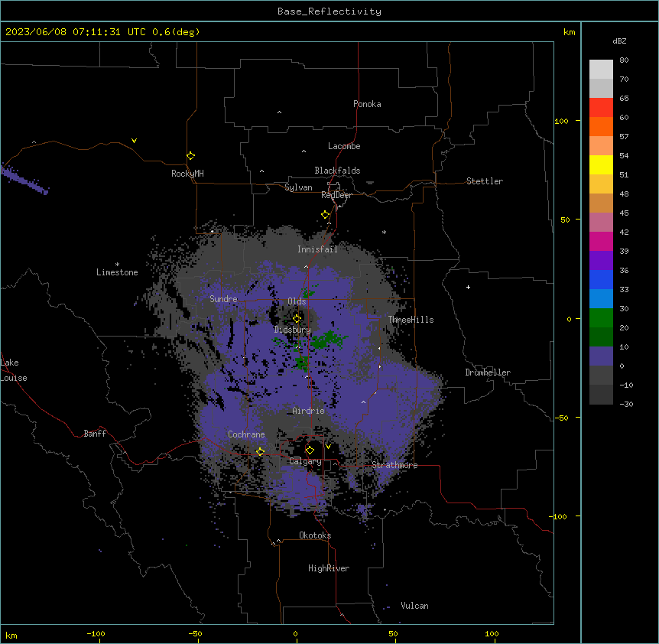659x644 pixels.
Task: Choose the slate purple 10-0 dBZ swatch
Action: (601, 356)
